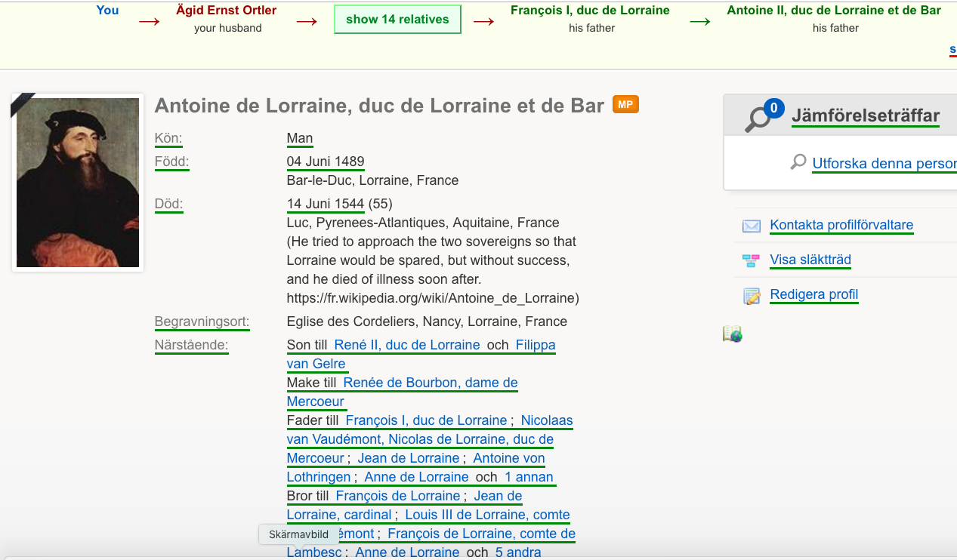Open Antoine de Lorraine's portrait photo

(x=78, y=183)
